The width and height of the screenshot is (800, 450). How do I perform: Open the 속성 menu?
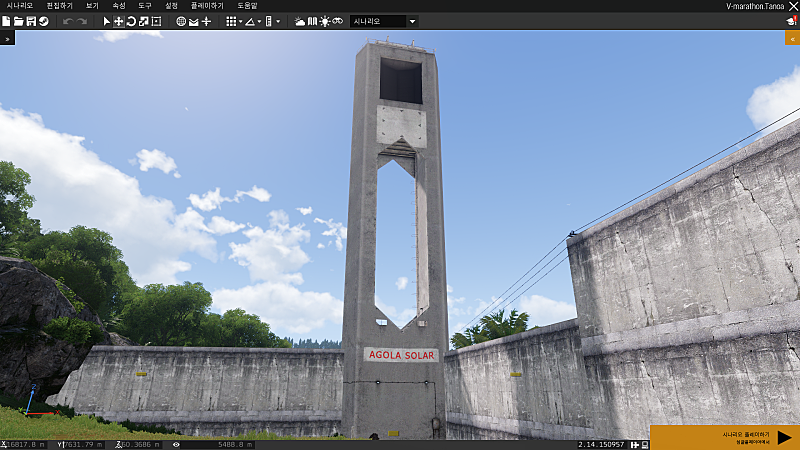119,6
